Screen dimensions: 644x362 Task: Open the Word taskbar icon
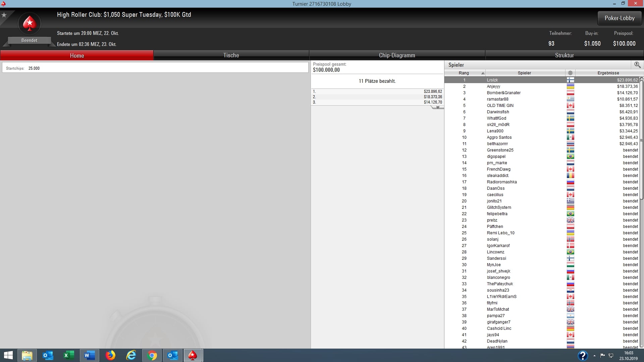click(90, 355)
